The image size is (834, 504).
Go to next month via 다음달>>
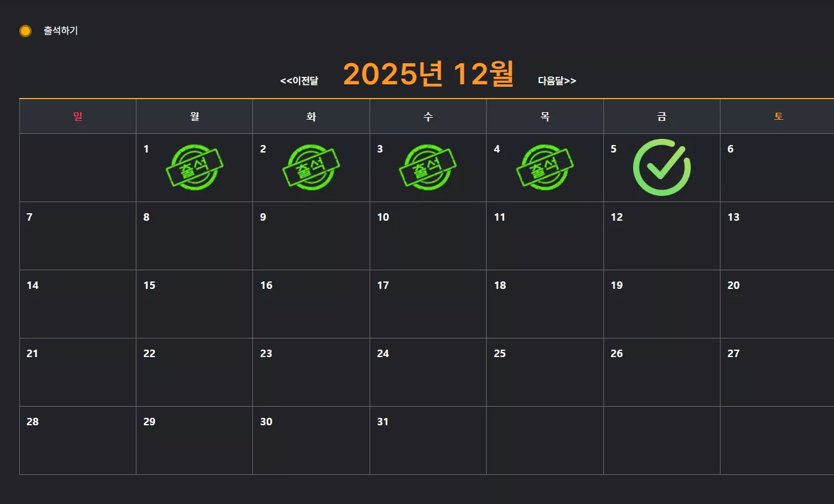(x=557, y=81)
